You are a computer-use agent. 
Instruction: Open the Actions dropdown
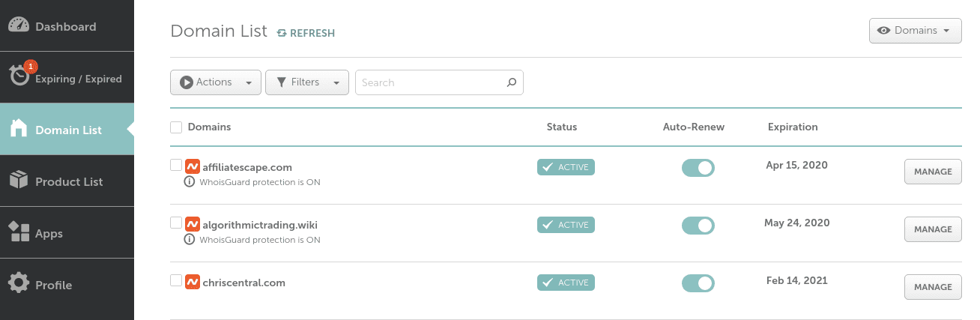tap(216, 82)
